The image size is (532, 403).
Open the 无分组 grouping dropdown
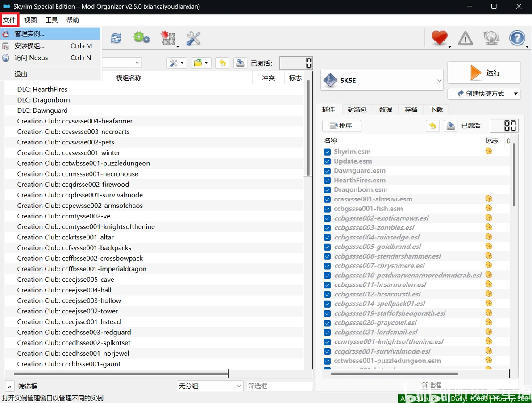tap(210, 386)
